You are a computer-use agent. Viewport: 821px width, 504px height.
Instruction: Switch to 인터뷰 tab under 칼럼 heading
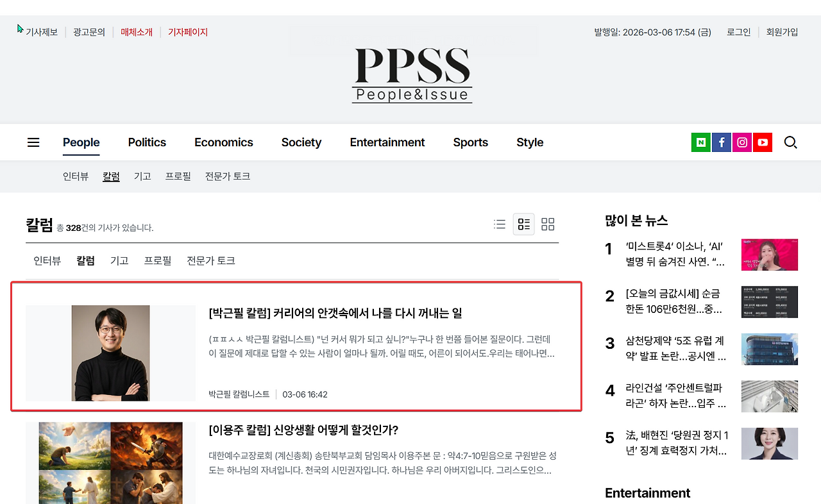[47, 261]
